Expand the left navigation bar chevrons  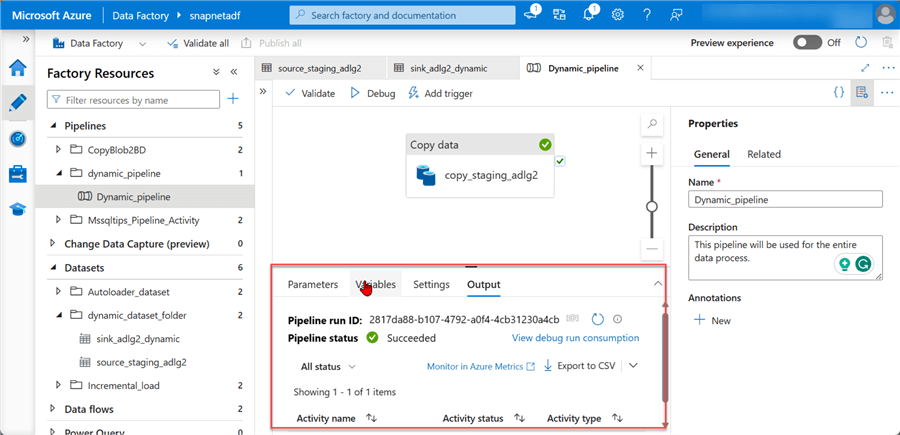click(x=26, y=39)
